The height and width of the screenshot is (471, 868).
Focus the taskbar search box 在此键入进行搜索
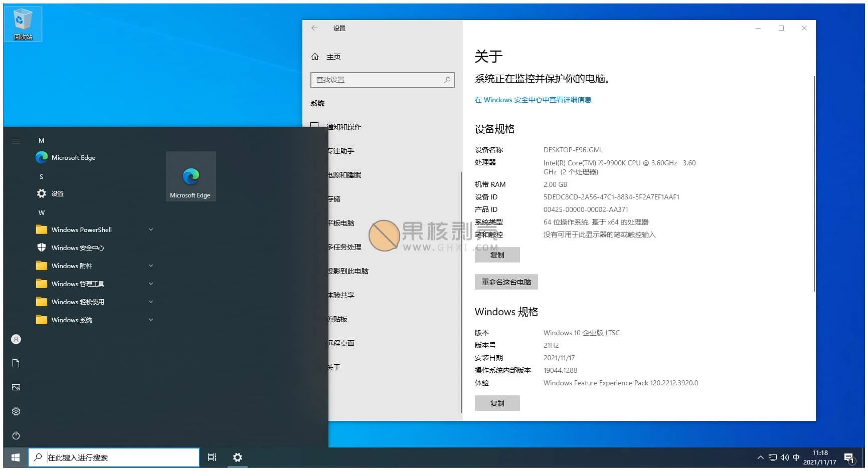114,457
